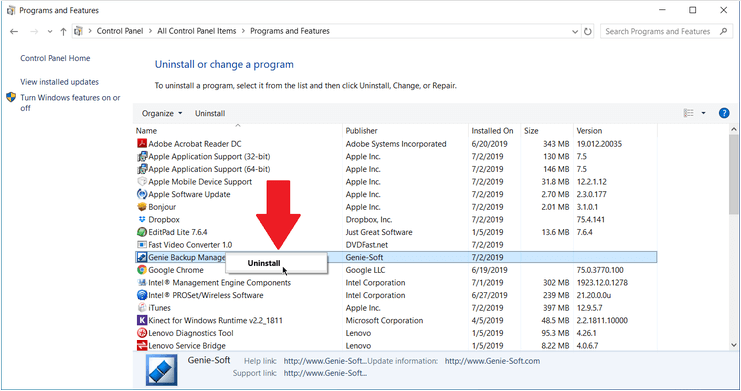Navigate to All Control Panel Items breadcrumb
Screen dimensions: 741x391
(197, 31)
